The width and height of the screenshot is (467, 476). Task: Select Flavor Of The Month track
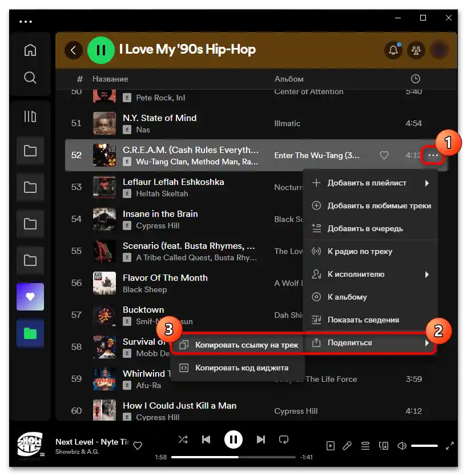tap(165, 278)
